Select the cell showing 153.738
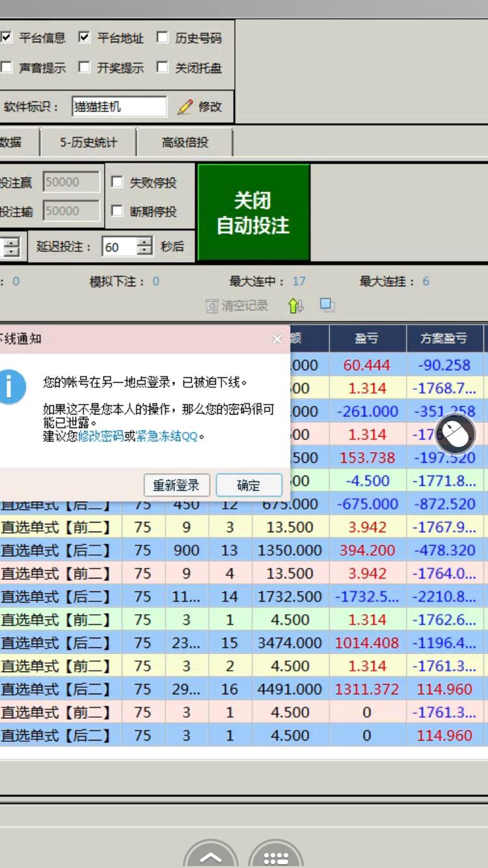Screen dimensions: 488x868 click(x=367, y=457)
